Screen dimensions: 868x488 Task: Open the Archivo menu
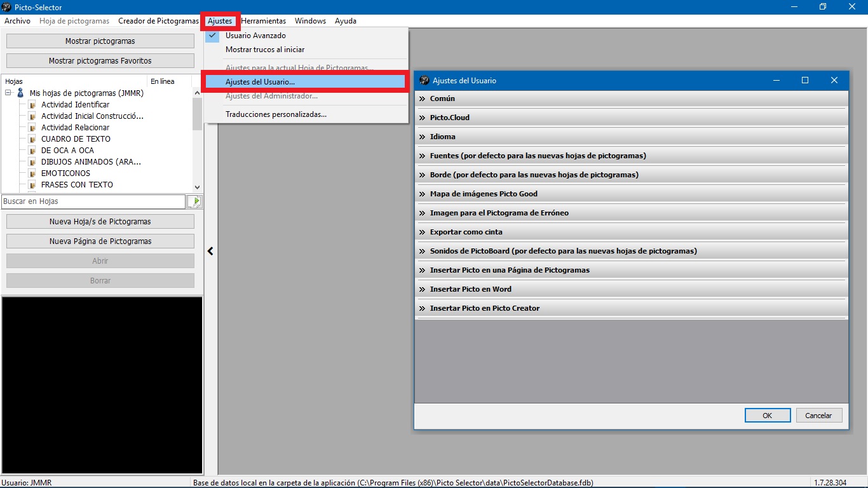click(17, 21)
